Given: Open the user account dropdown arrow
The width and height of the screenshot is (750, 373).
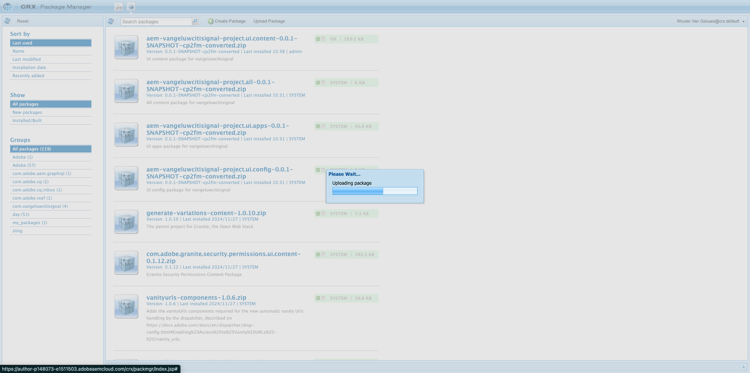Looking at the screenshot, I should (x=744, y=22).
